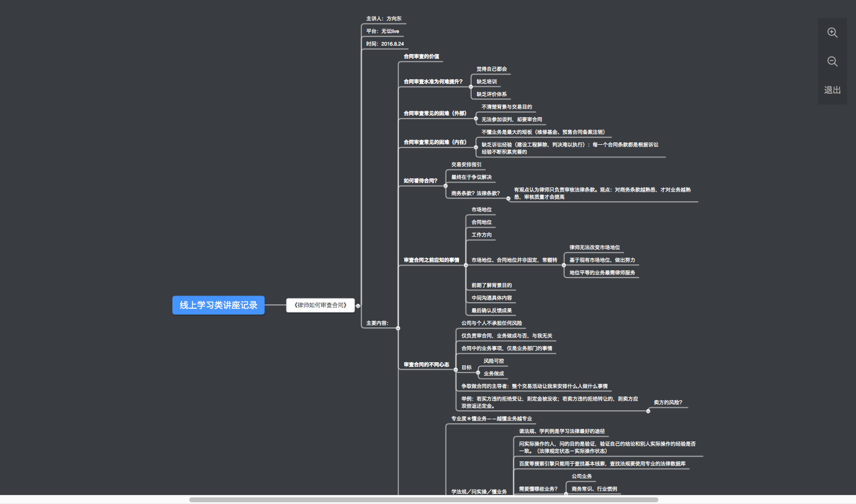Select the 争取做合同的主导者 node
Viewport: 856px width, 504px height.
(x=534, y=386)
